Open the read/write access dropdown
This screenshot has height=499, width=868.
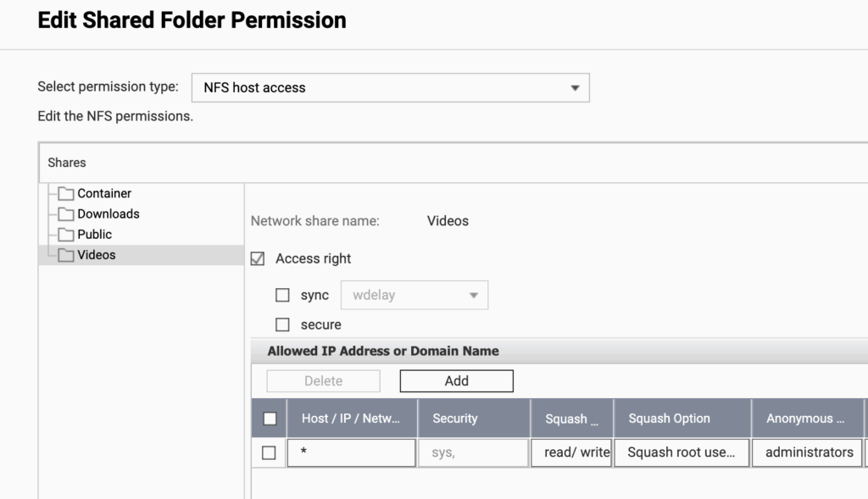571,452
